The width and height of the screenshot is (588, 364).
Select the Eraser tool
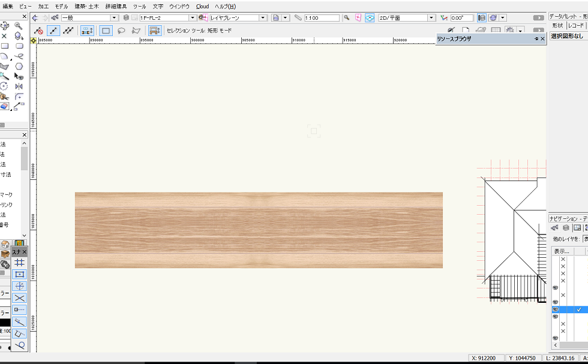[4, 107]
